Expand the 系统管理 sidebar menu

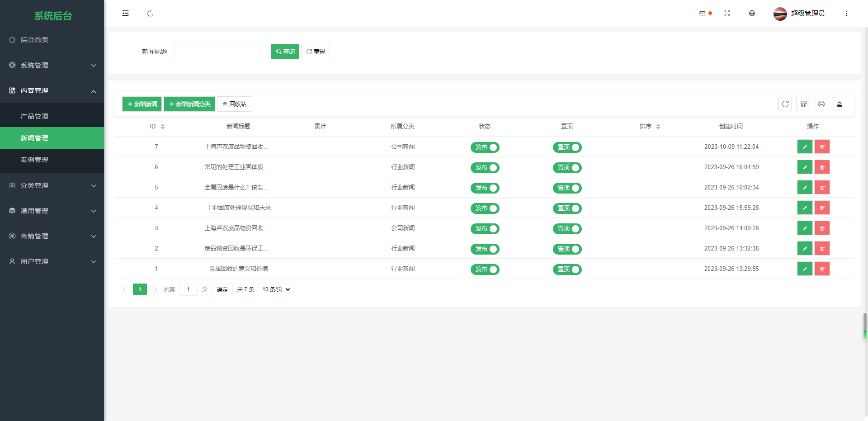point(52,65)
